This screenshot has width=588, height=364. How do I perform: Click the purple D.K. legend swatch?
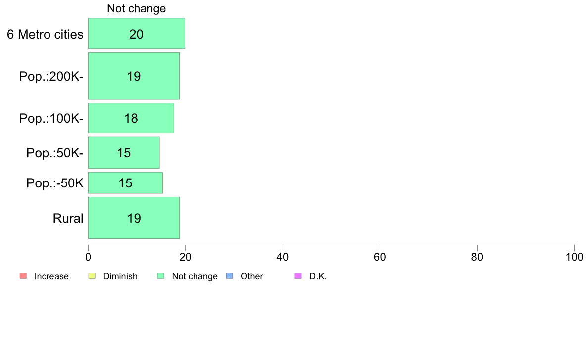click(x=298, y=276)
